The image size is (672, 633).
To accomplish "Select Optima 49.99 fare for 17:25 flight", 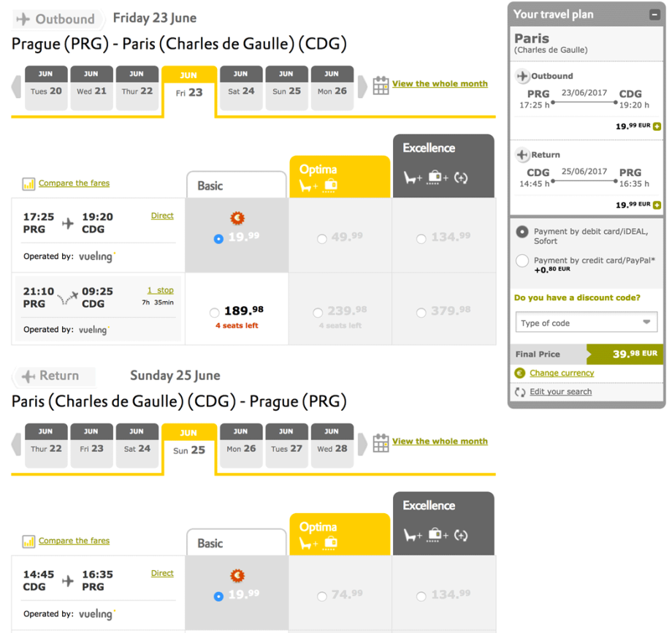I will [322, 238].
